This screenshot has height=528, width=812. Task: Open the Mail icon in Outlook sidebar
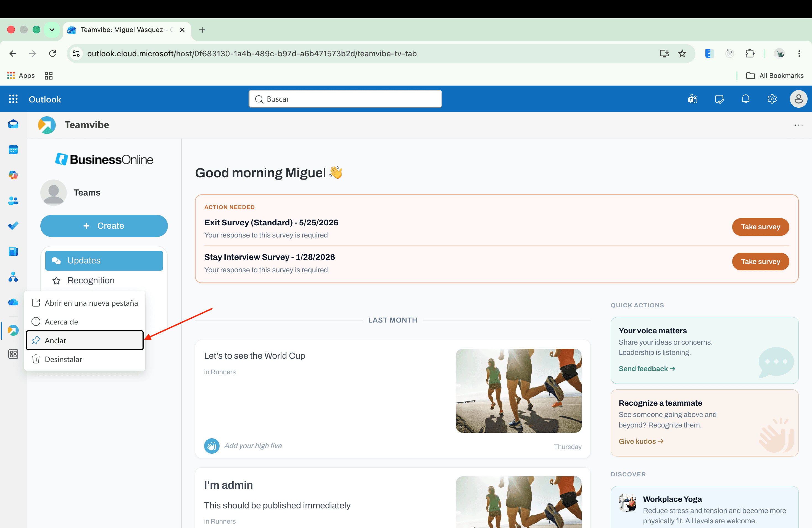[x=13, y=124]
